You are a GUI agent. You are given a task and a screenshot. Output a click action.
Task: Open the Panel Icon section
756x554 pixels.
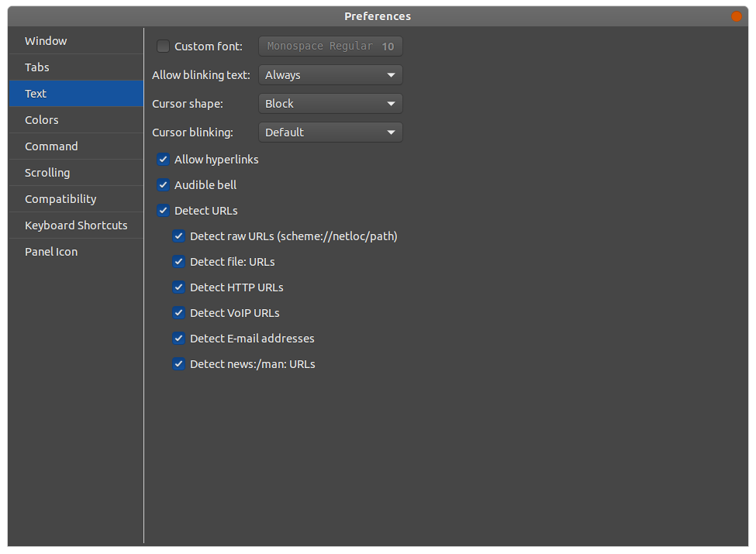click(76, 252)
